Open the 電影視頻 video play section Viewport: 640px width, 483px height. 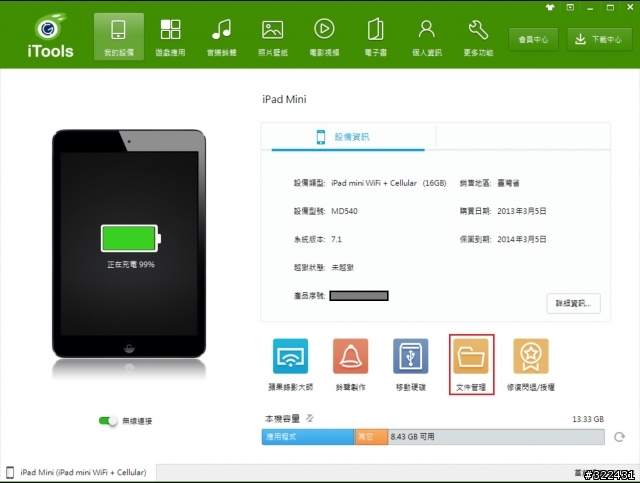(x=324, y=37)
